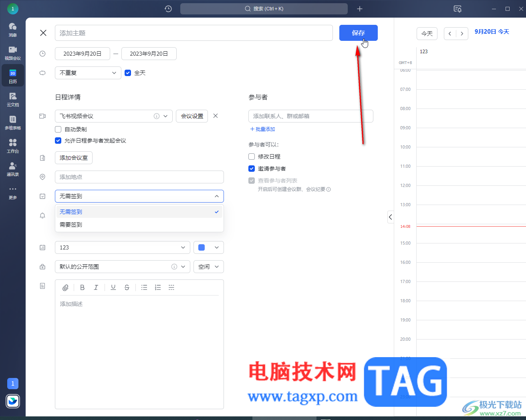Click the plus icon next to search bar
The image size is (526, 420).
(x=360, y=9)
